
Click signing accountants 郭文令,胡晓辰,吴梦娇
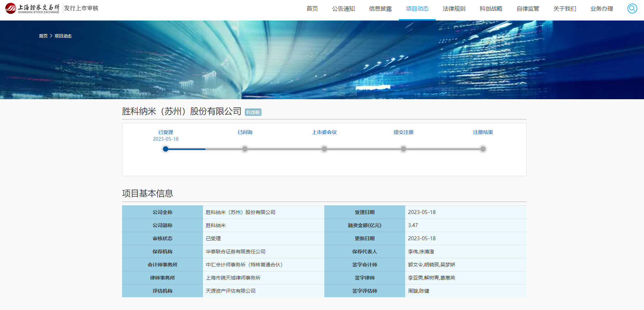pyautogui.click(x=431, y=265)
